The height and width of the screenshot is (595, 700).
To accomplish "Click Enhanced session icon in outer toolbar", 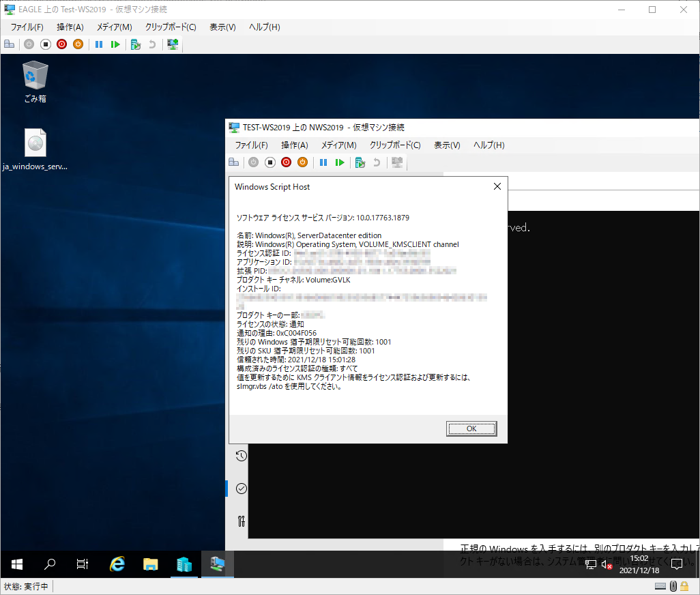I will point(173,44).
